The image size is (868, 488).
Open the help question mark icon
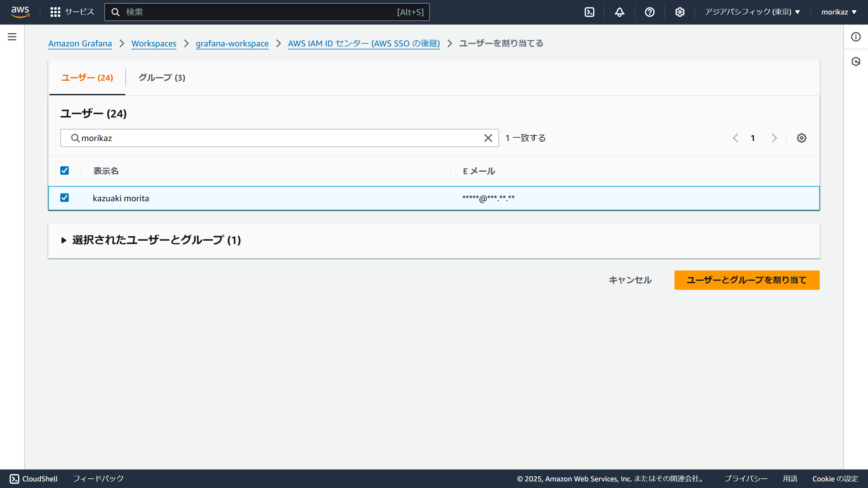(649, 12)
